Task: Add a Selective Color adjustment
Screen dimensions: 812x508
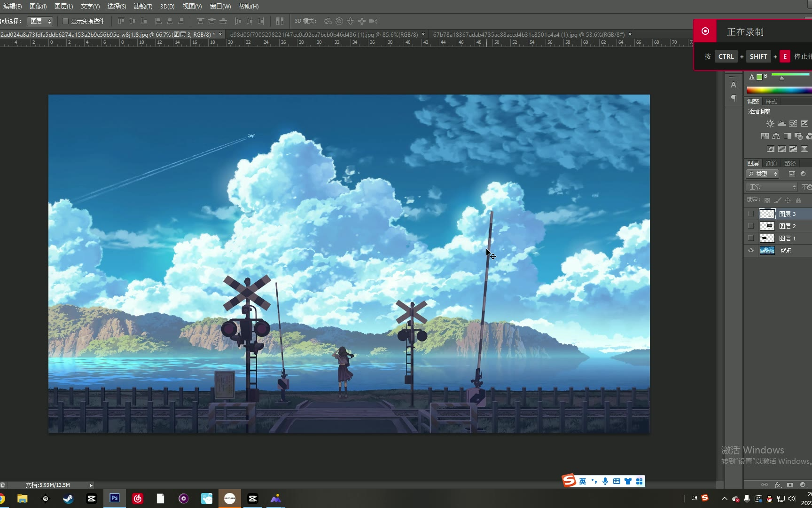Action: 804,149
